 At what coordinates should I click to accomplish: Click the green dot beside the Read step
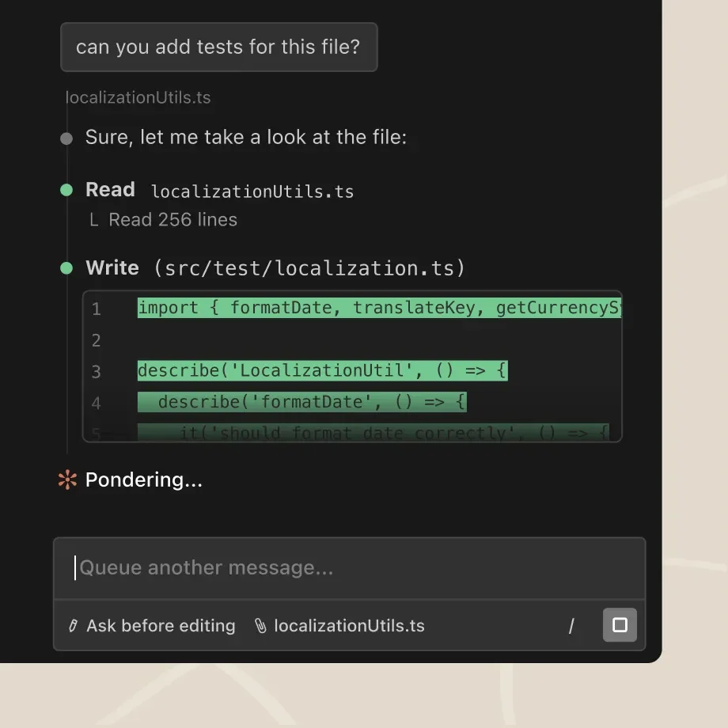coord(66,190)
